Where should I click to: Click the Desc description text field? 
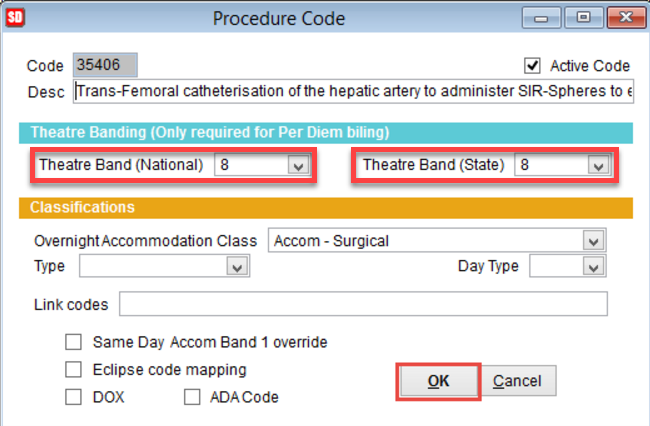pyautogui.click(x=353, y=91)
